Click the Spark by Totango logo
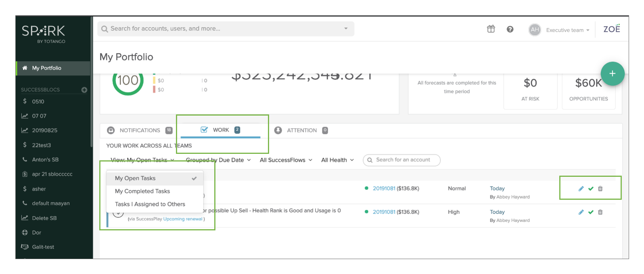Viewport: 644px width, 274px height. [x=43, y=34]
